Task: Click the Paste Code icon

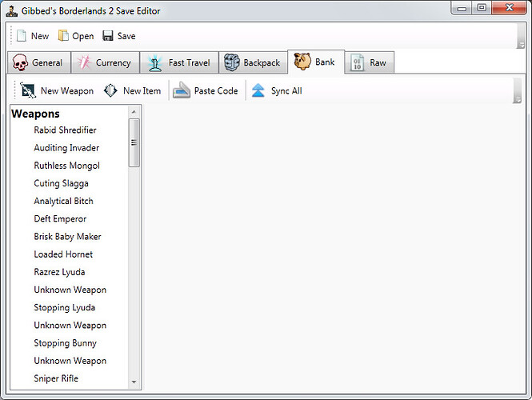Action: pos(182,90)
